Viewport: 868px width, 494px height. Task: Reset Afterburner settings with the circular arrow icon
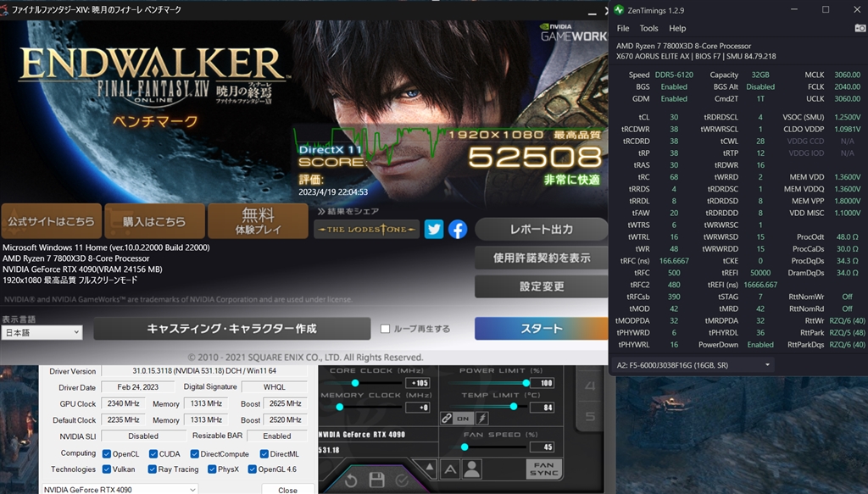tap(351, 480)
